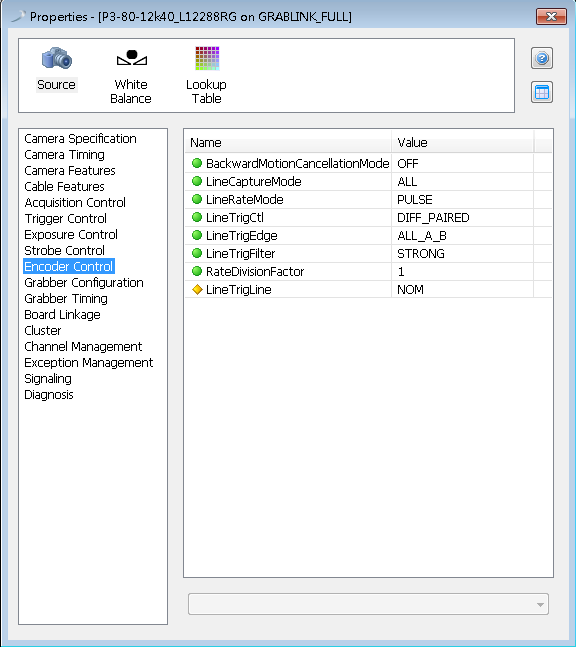The width and height of the screenshot is (576, 647).
Task: Select Camera Timing category
Action: click(x=64, y=155)
